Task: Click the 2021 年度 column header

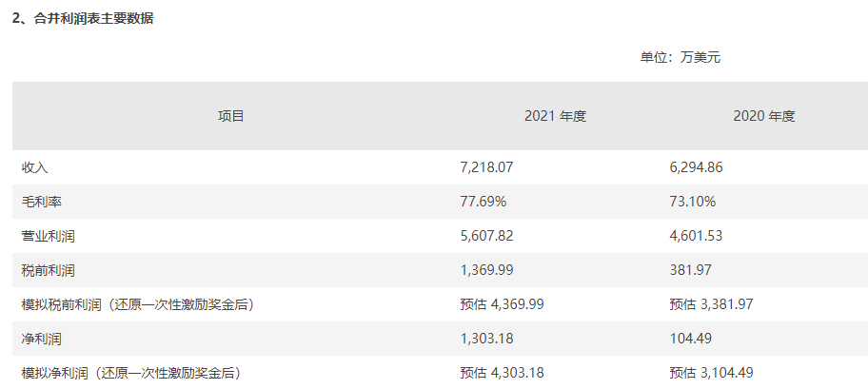Action: pyautogui.click(x=555, y=116)
